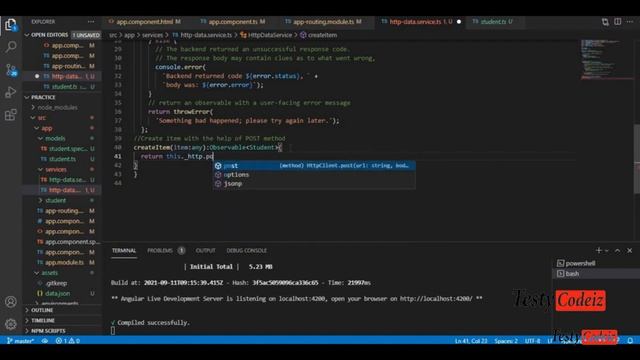Collapse the app folder
Viewport: 640px width, 360px height.
coord(47,128)
